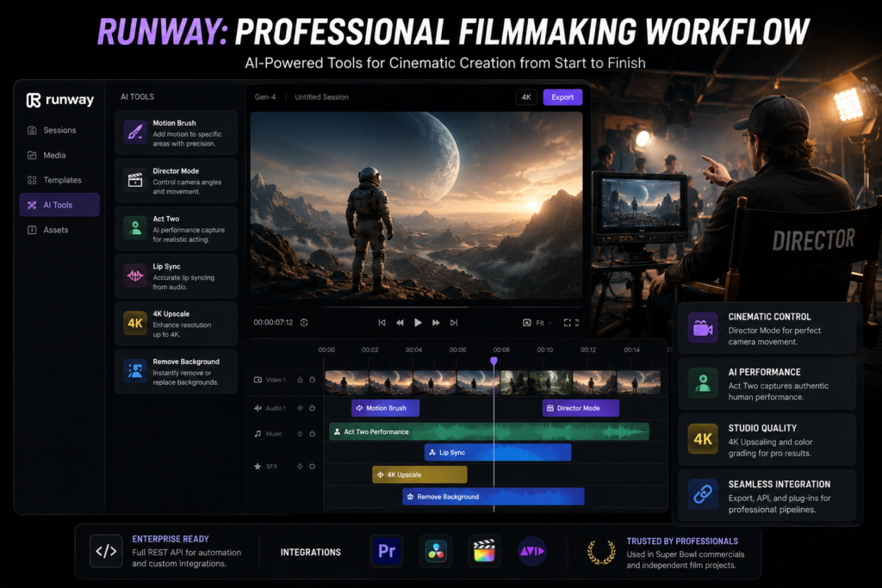The height and width of the screenshot is (588, 882).
Task: Click the Seamless Integration link icon
Action: coord(703,495)
